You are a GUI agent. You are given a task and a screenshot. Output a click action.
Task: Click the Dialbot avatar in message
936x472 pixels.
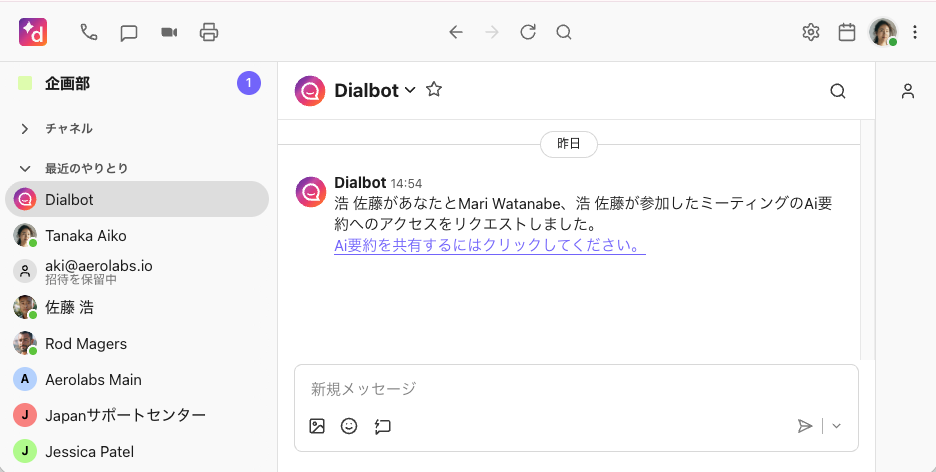311,192
